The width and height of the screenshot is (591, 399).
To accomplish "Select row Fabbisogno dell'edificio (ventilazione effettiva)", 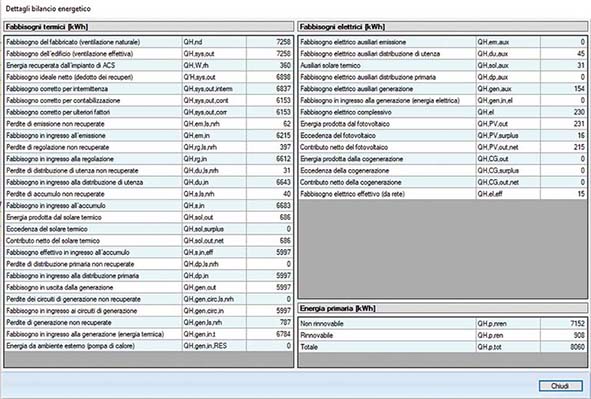I will point(149,54).
